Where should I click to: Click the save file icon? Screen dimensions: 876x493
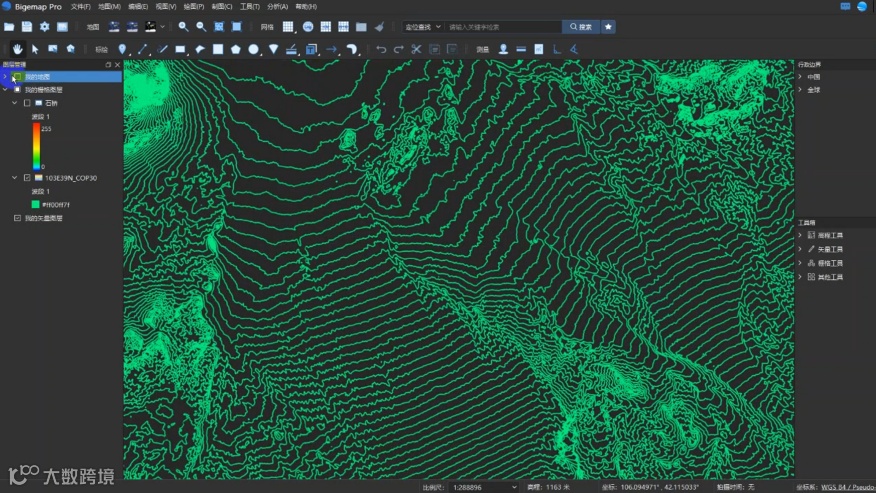(27, 27)
